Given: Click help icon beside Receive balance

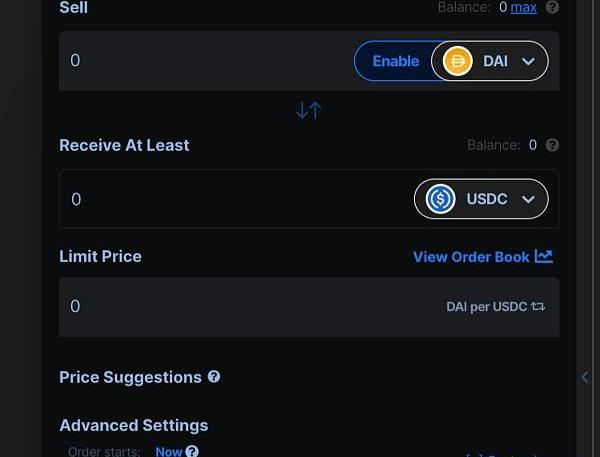Looking at the screenshot, I should point(552,145).
